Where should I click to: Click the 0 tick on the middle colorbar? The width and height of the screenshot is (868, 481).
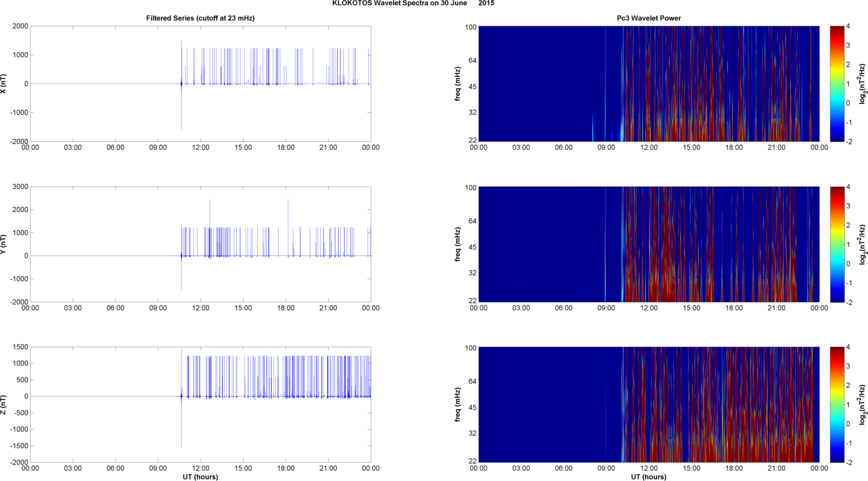coord(848,263)
